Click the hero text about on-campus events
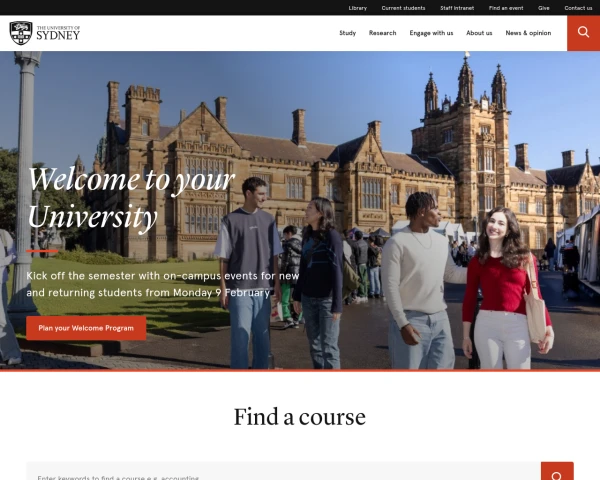 pos(163,284)
